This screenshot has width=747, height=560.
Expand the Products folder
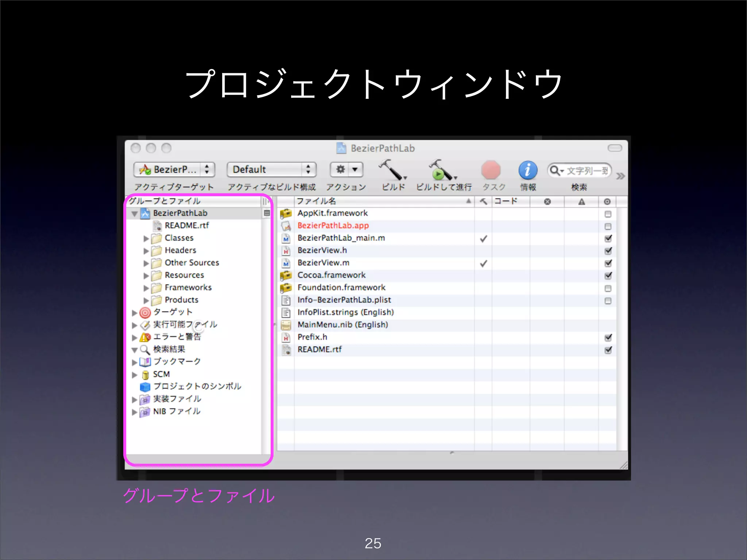coord(146,300)
